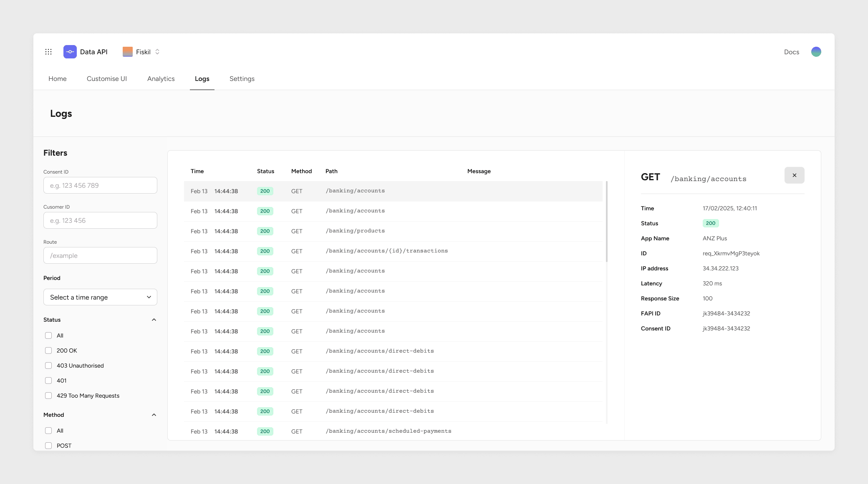Open the apps grid menu icon
Screen dimensions: 868x484
coord(48,52)
